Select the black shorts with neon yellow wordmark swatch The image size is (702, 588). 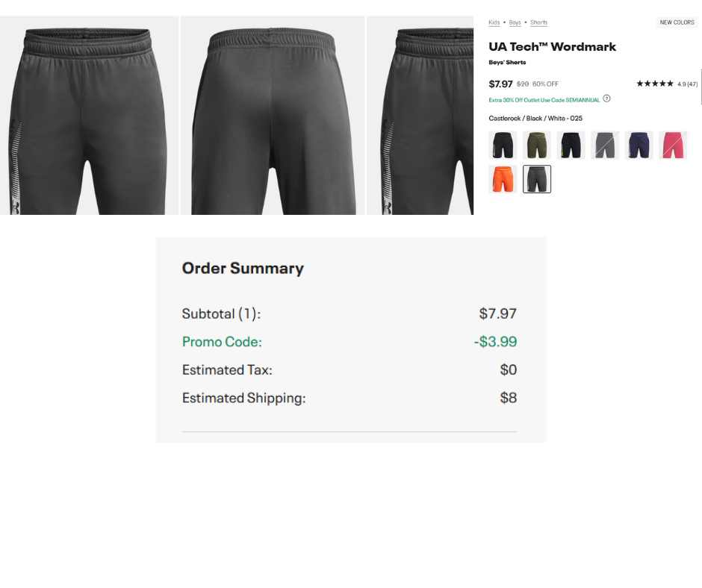pos(571,145)
